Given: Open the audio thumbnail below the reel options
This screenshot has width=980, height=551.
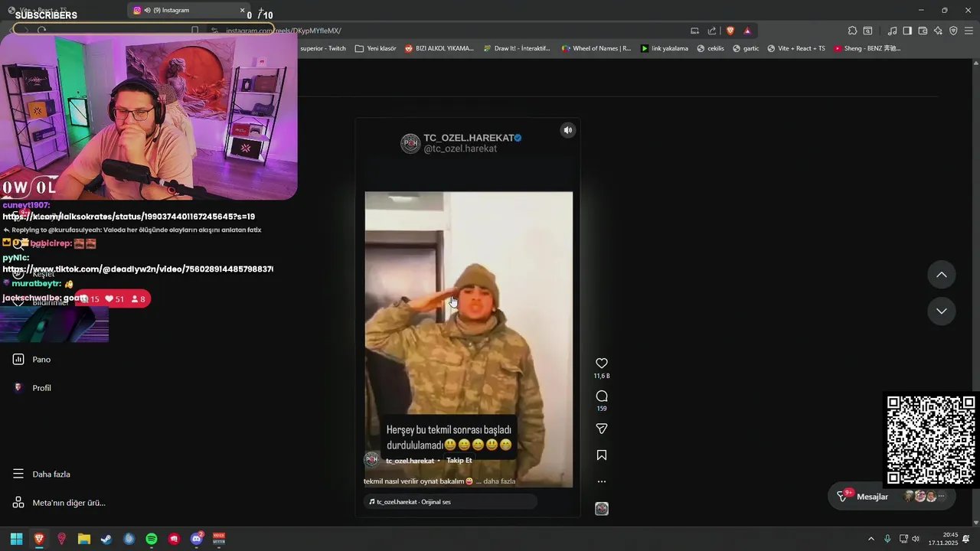Looking at the screenshot, I should click(602, 509).
